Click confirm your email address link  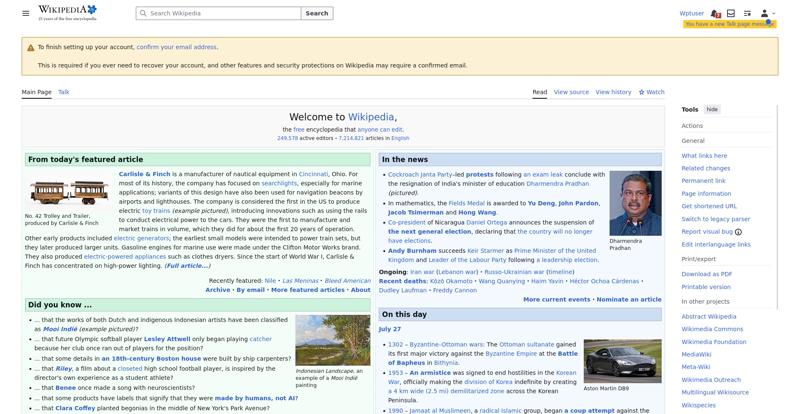click(x=177, y=47)
